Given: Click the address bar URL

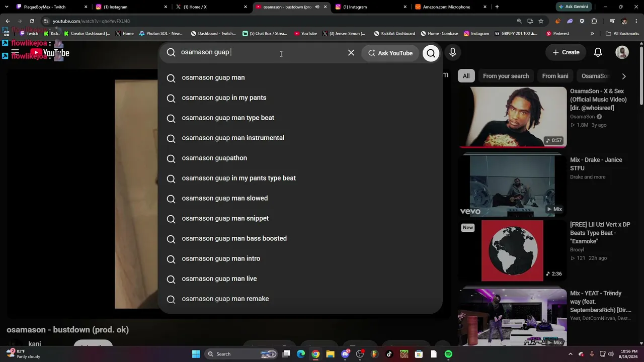Looking at the screenshot, I should click(91, 21).
